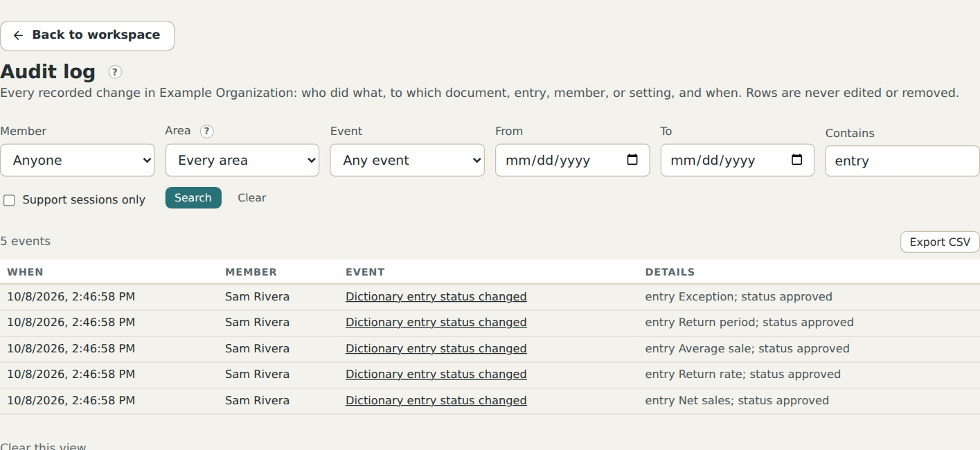The height and width of the screenshot is (450, 980).
Task: Select 'entry Return period; status approved' details text
Action: [749, 323]
